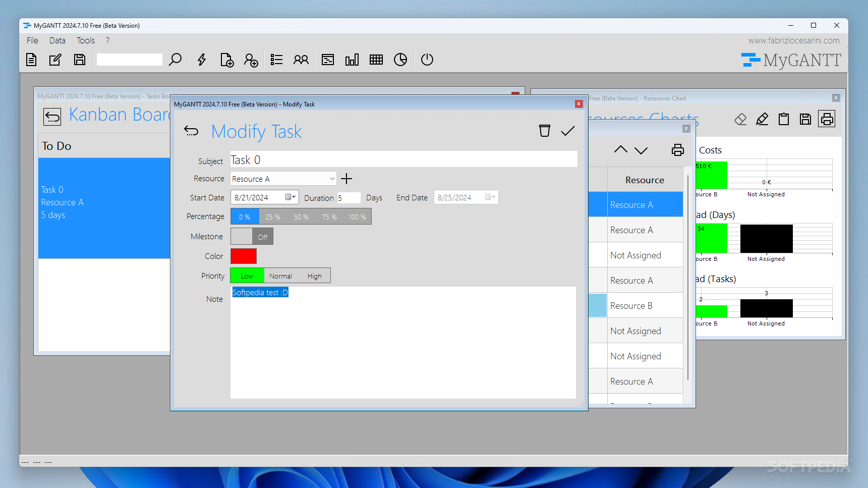Open the Gantt chart view icon
The height and width of the screenshot is (488, 868).
(328, 60)
